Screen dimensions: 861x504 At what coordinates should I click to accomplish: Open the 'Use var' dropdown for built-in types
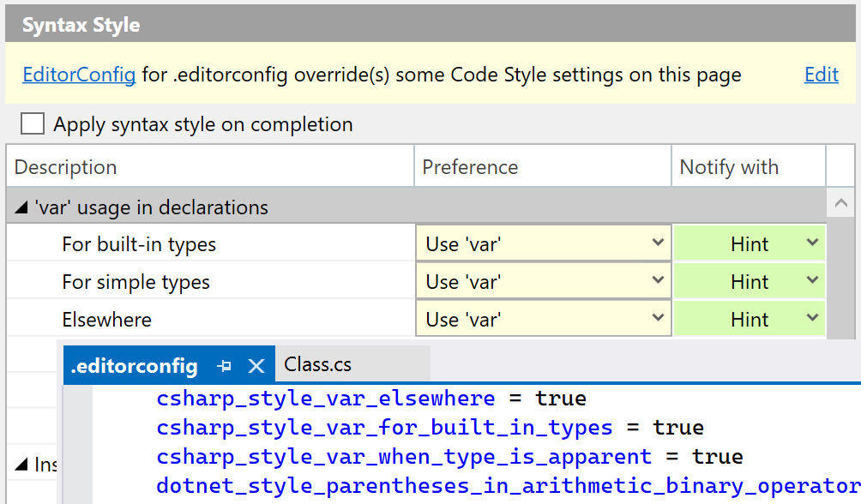[x=660, y=243]
